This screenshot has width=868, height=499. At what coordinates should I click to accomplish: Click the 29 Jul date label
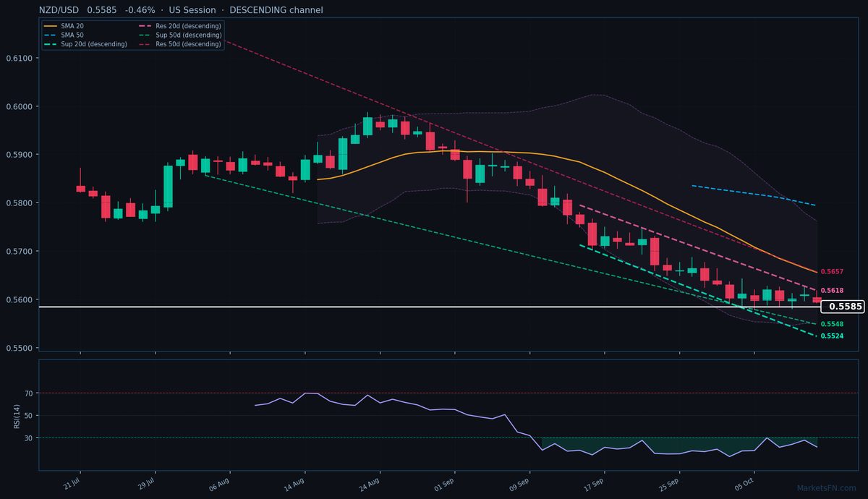pos(146,484)
